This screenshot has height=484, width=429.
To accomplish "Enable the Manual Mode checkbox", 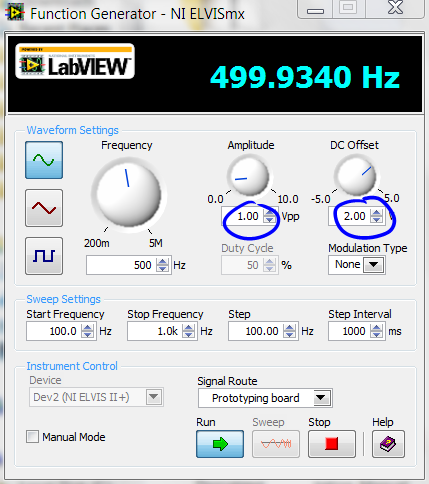I will (x=32, y=437).
